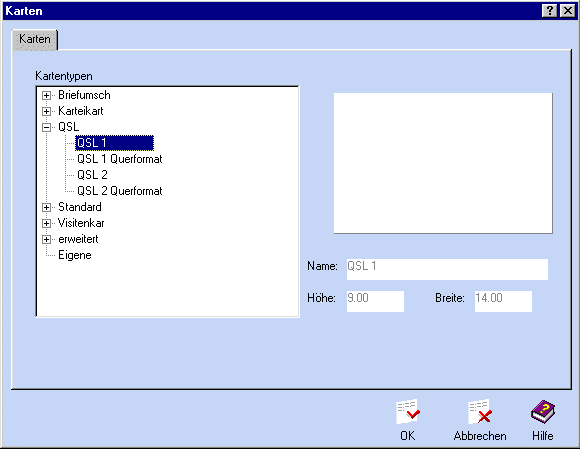Pick QSL 2 Querformat in the tree
Image resolution: width=580 pixels, height=449 pixels.
[x=119, y=191]
